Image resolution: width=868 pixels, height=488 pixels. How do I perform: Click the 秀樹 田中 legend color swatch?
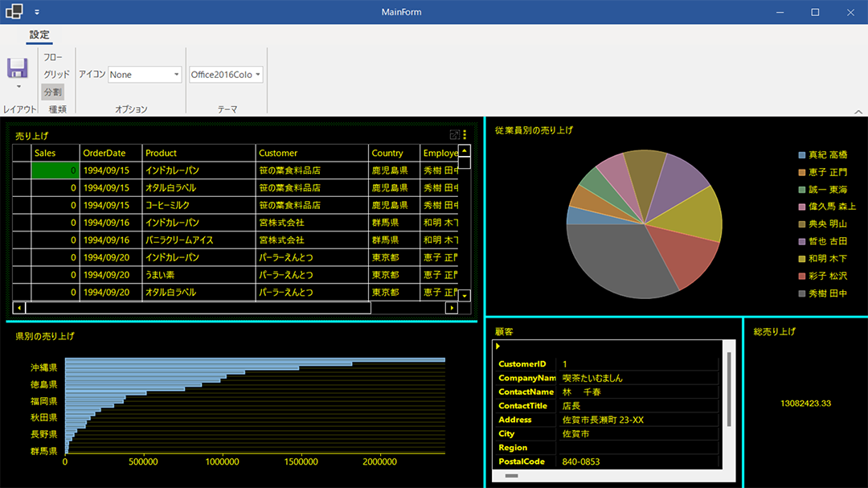801,293
